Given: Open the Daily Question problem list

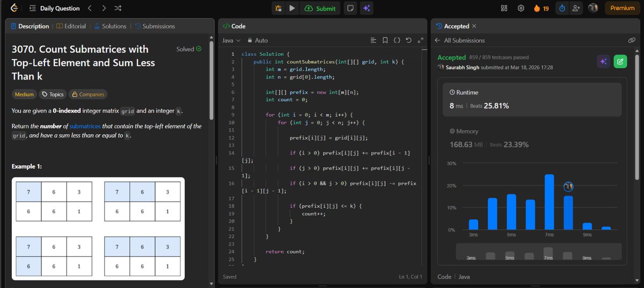Looking at the screenshot, I should 54,8.
